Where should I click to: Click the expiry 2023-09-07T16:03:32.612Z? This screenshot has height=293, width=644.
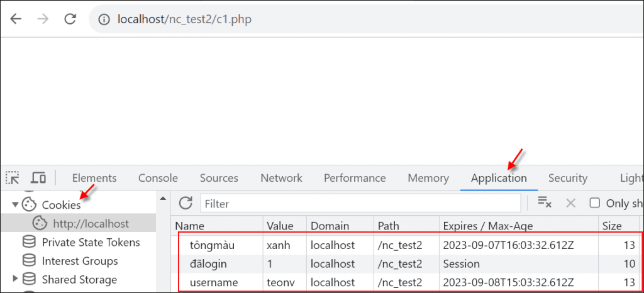[508, 245]
